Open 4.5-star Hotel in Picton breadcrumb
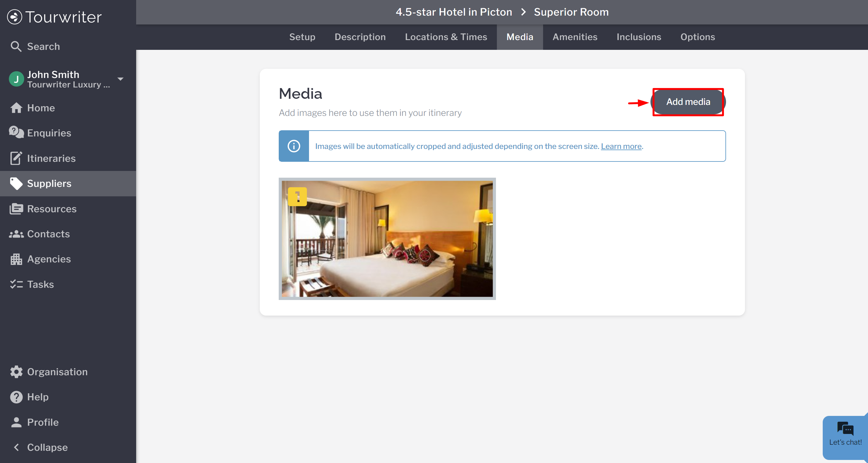Viewport: 868px width, 463px height. coord(453,12)
